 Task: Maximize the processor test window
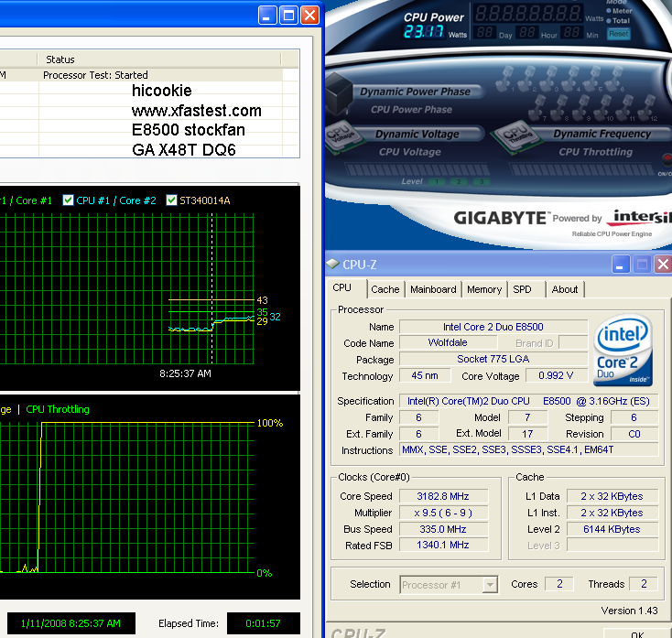click(x=288, y=16)
